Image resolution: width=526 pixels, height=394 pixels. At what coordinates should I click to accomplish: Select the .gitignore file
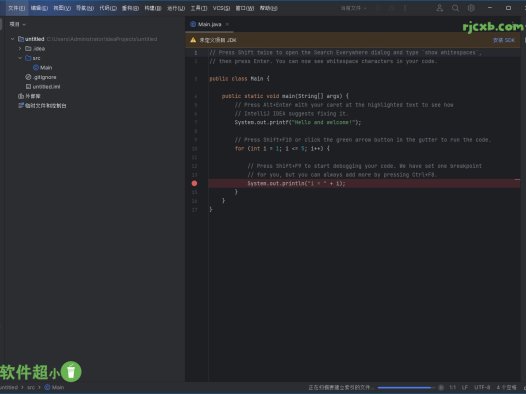coord(41,77)
